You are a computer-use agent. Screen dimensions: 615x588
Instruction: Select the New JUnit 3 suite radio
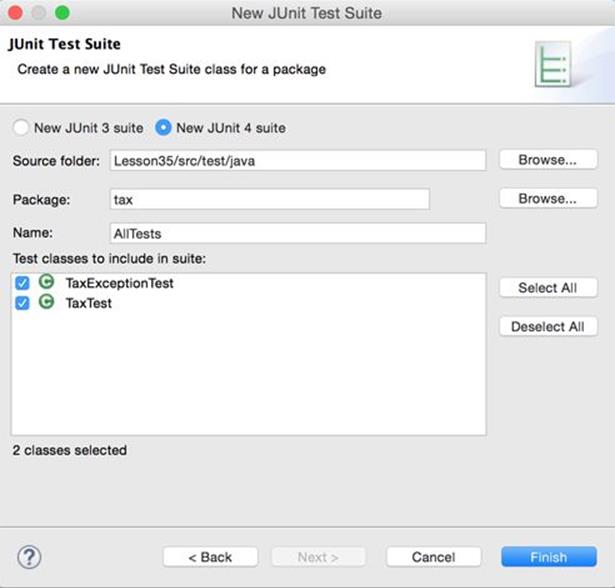pyautogui.click(x=21, y=127)
